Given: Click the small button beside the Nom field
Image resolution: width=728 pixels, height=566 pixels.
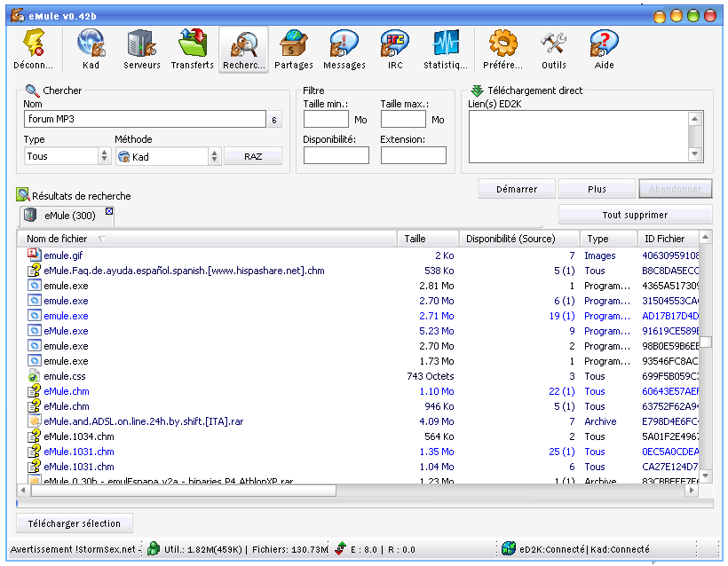Looking at the screenshot, I should coord(274,120).
